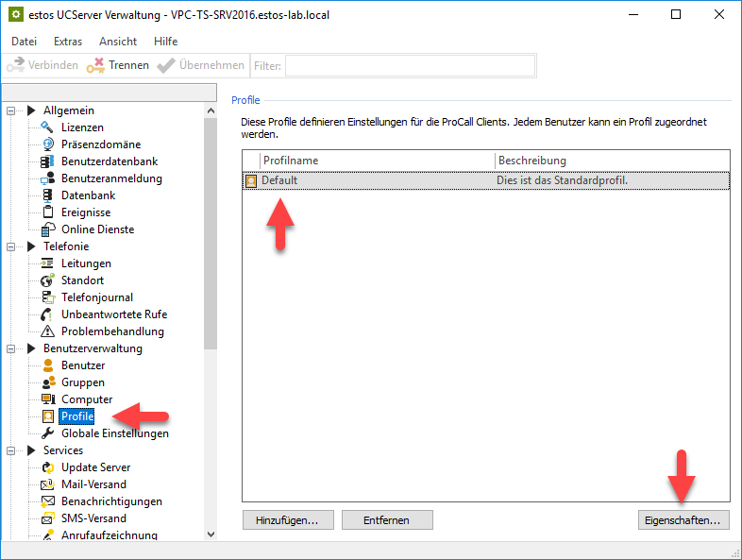
Task: Click into the Filter input field
Action: click(x=410, y=65)
